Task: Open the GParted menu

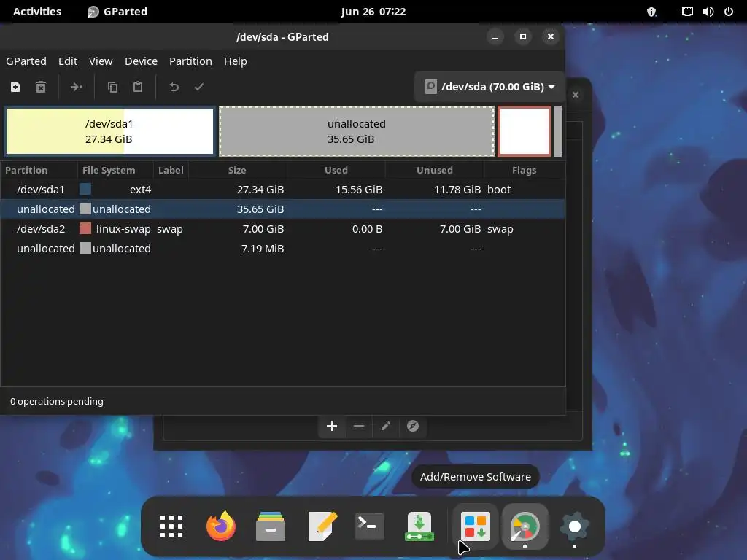Action: click(x=26, y=61)
